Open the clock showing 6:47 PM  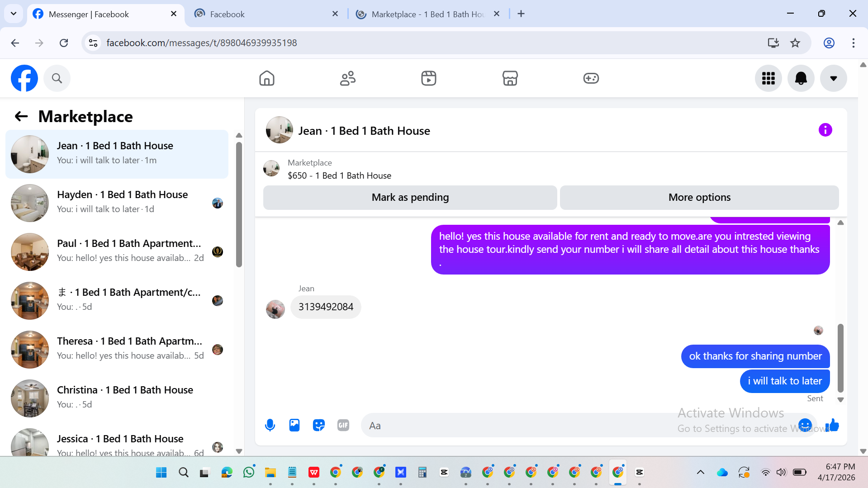click(x=836, y=472)
